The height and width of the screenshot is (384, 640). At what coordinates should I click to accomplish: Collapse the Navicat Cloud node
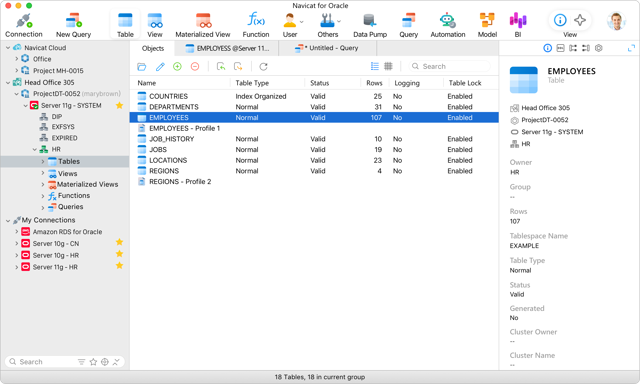8,48
